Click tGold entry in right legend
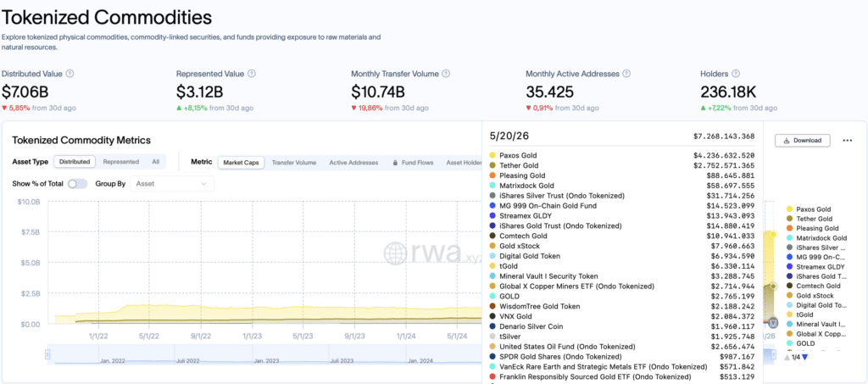The width and height of the screenshot is (868, 384). coord(799,314)
